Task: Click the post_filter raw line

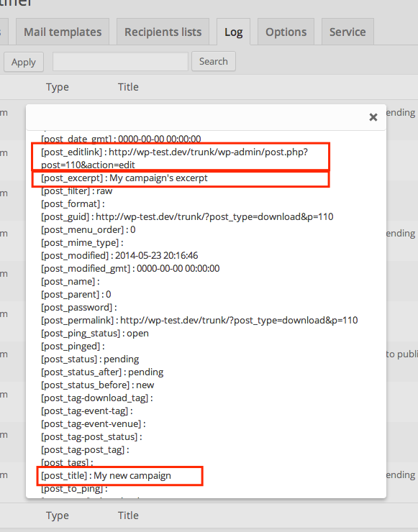Action: (x=77, y=191)
